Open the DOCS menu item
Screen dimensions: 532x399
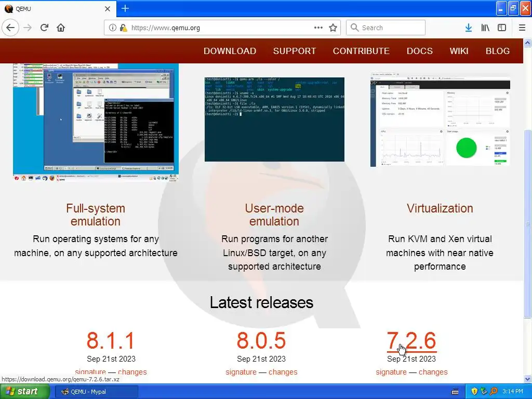[420, 51]
